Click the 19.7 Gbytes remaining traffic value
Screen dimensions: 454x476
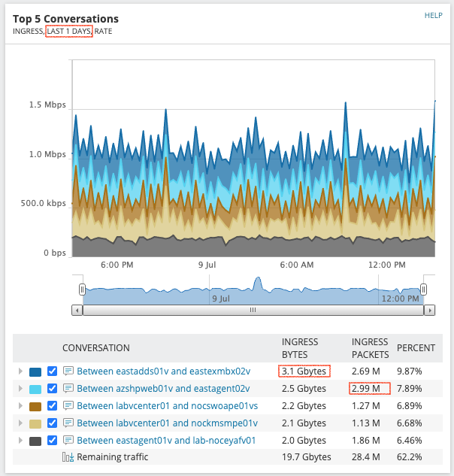coord(307,457)
